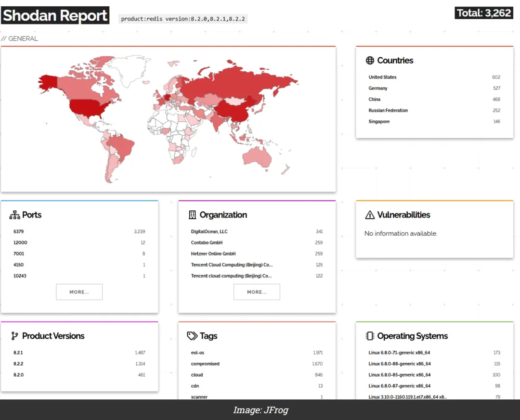This screenshot has width=520, height=420.
Task: Click the network icon beside Ports
Action: 14,215
